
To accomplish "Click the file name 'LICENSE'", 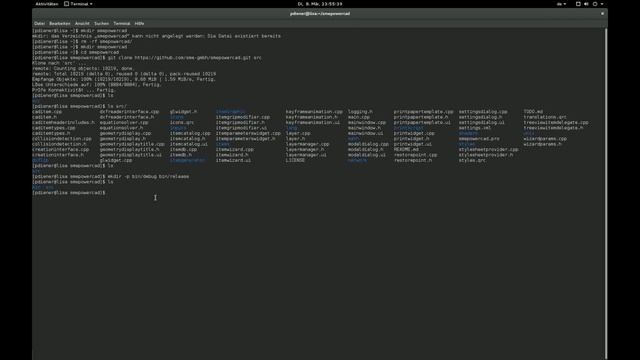I will click(295, 160).
